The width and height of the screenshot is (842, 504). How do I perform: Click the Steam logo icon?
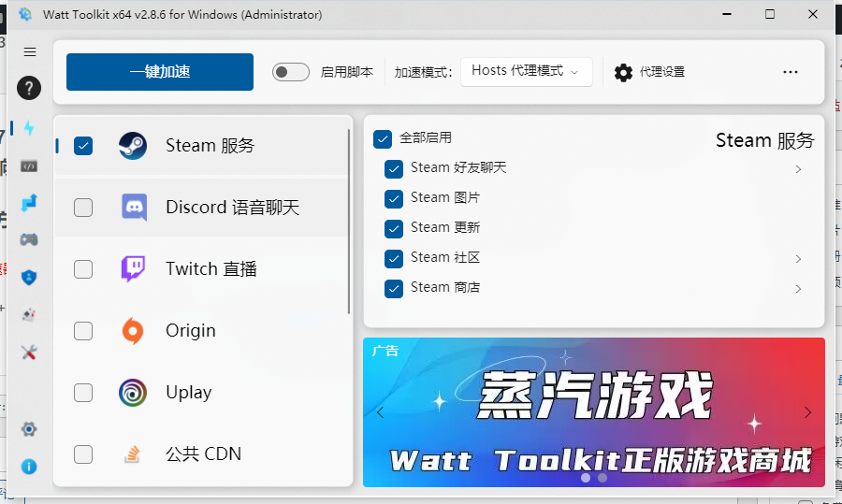point(133,146)
